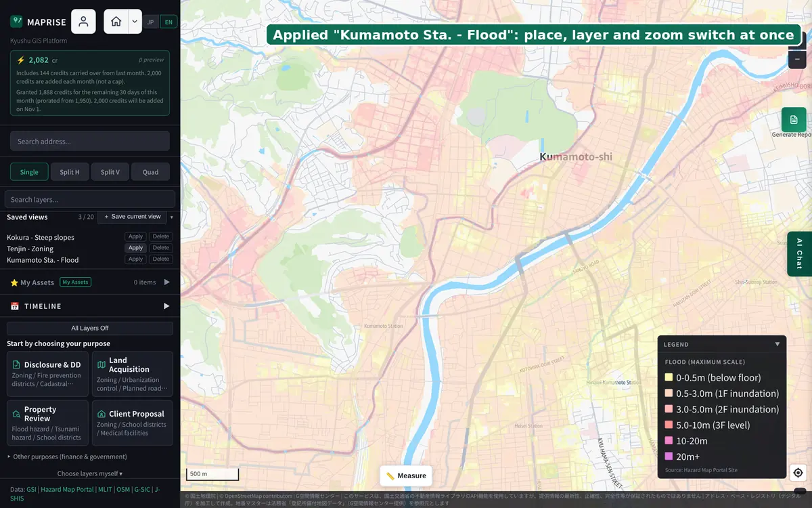Click the Property Review house icon
Image resolution: width=812 pixels, height=508 pixels.
tap(16, 413)
